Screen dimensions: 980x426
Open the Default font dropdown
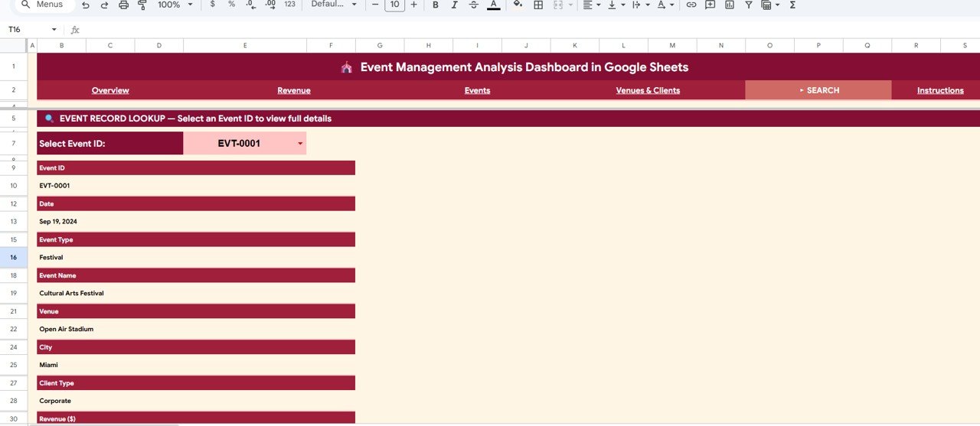pyautogui.click(x=335, y=5)
